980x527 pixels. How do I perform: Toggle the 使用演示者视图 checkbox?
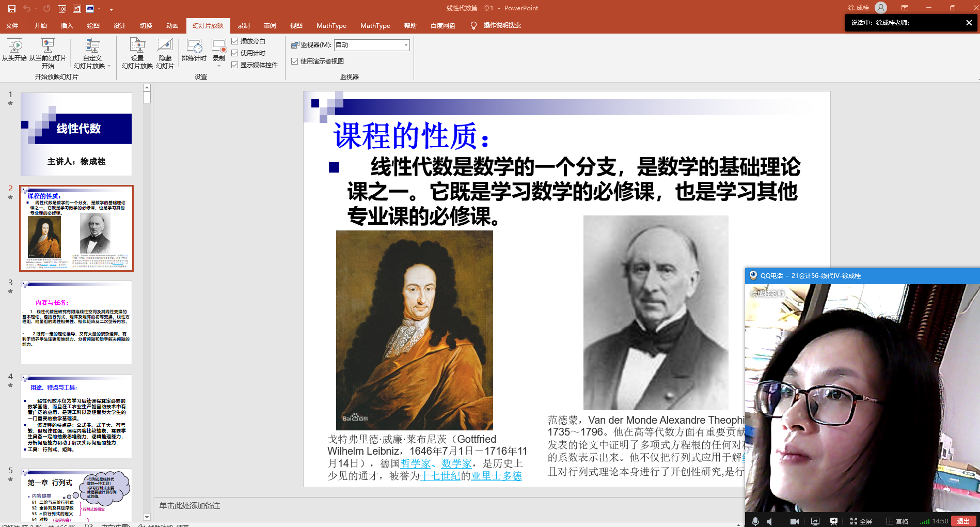(x=295, y=61)
